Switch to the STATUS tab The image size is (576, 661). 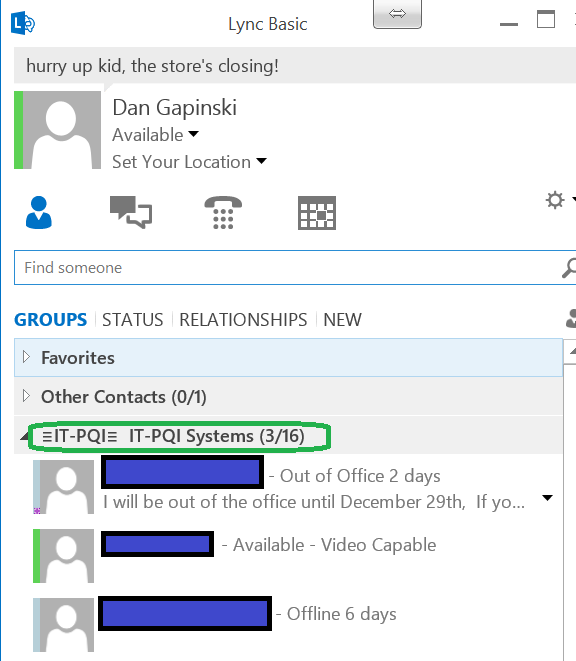(132, 320)
